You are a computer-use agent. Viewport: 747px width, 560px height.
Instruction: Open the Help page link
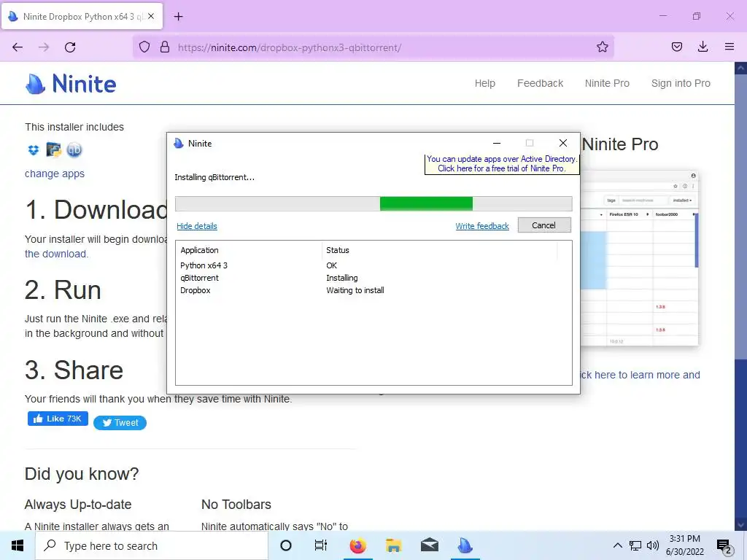pos(485,83)
